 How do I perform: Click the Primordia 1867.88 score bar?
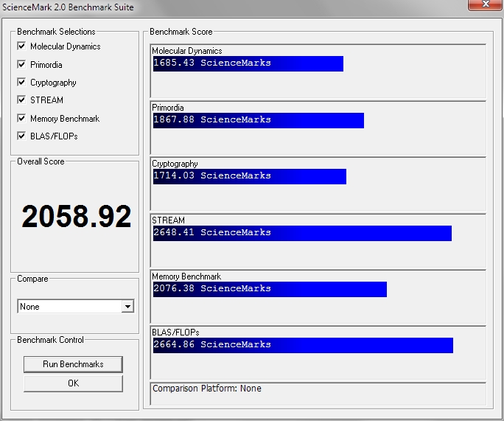pyautogui.click(x=259, y=120)
